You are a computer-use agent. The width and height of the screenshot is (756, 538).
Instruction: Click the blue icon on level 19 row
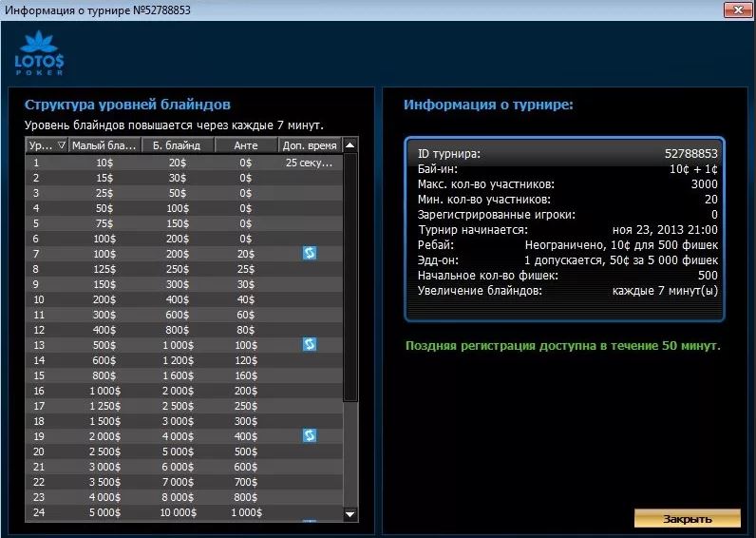(x=310, y=435)
